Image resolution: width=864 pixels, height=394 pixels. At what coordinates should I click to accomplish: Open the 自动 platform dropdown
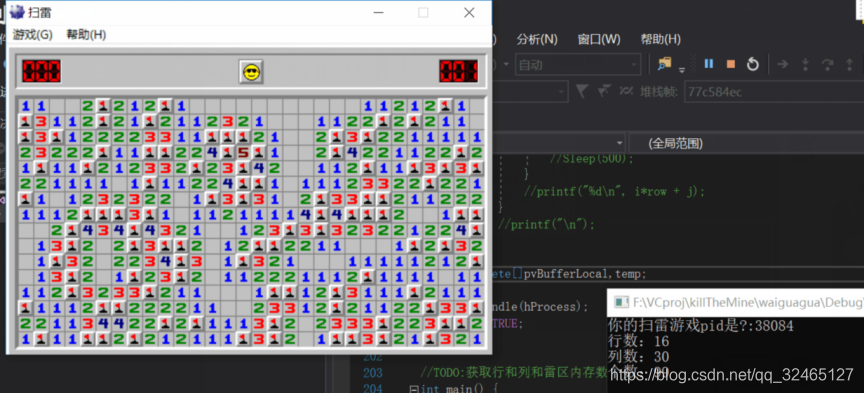coord(578,64)
